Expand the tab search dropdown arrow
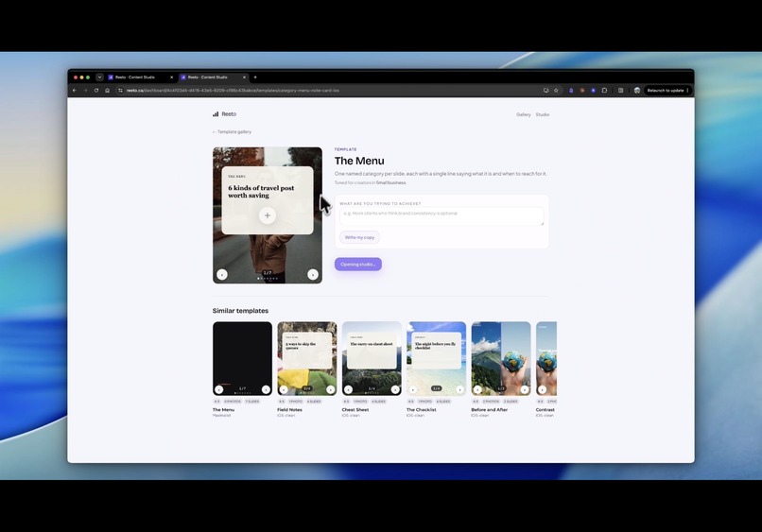Image resolution: width=762 pixels, height=532 pixels. [x=99, y=77]
